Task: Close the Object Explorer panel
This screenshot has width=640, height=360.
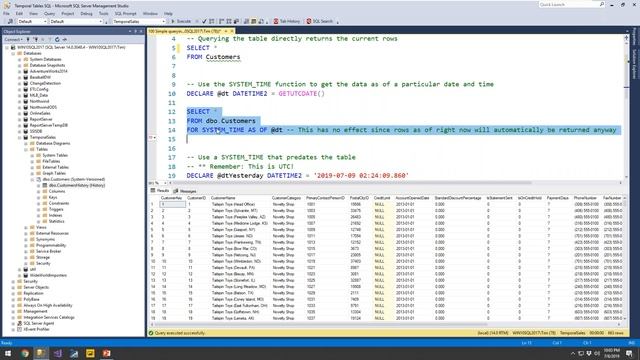Action: (x=141, y=31)
